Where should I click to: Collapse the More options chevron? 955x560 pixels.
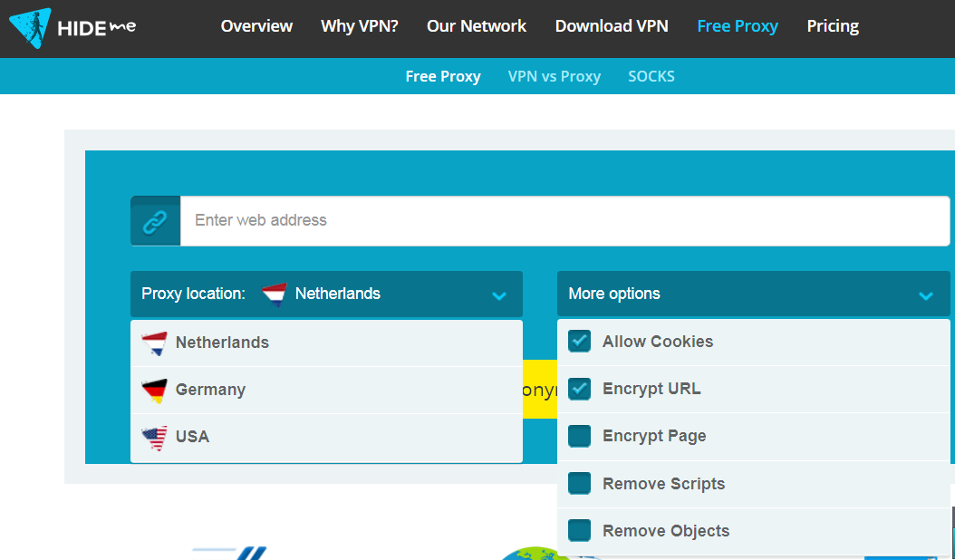coord(925,294)
